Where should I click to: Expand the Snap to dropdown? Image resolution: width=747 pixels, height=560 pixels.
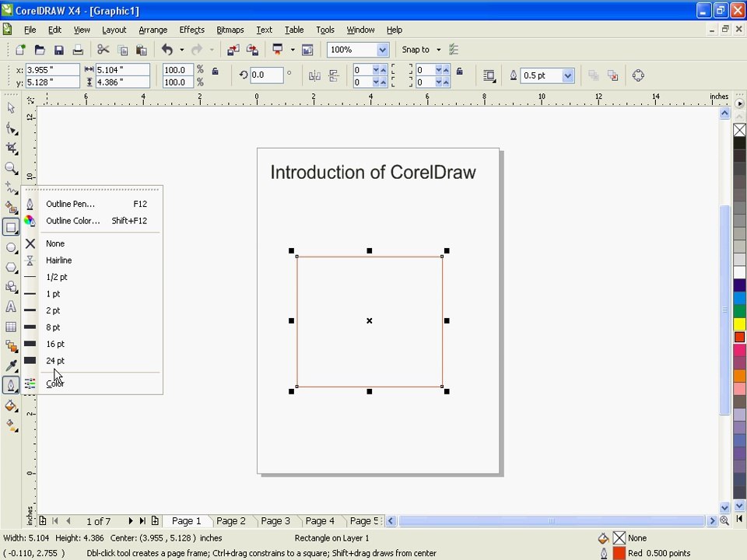tap(439, 50)
